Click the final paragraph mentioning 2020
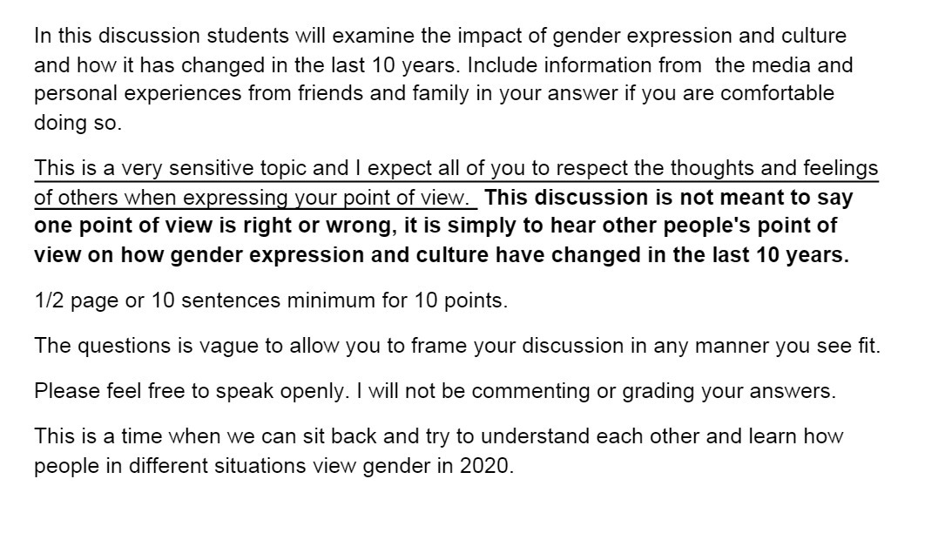 click(x=439, y=451)
